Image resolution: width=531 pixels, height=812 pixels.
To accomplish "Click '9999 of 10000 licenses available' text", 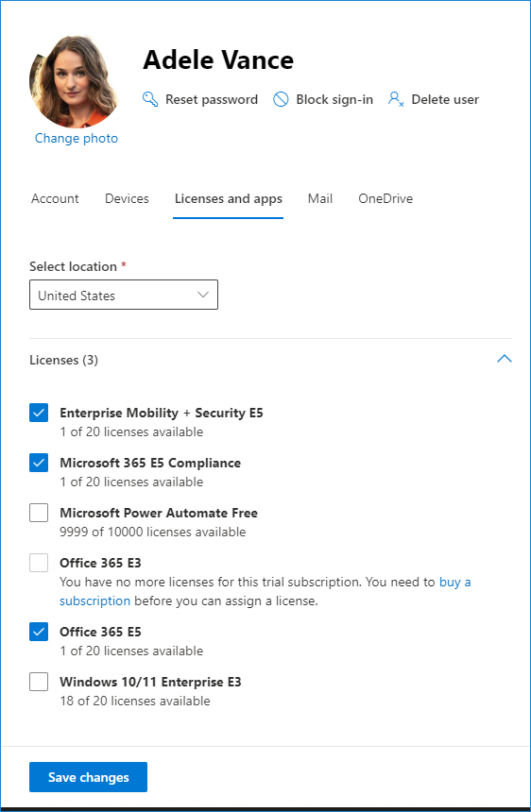I will pyautogui.click(x=153, y=532).
